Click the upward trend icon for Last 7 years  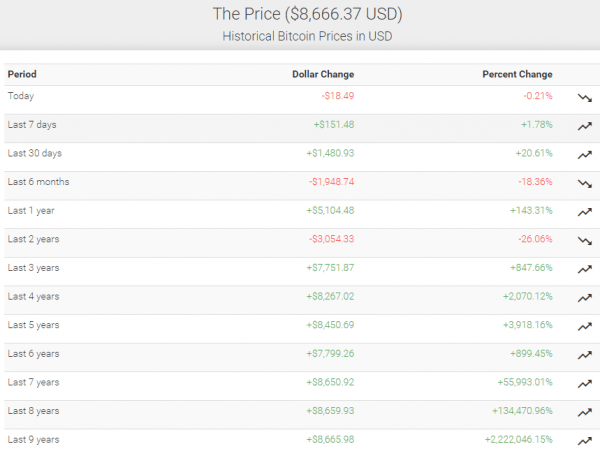[x=585, y=383]
